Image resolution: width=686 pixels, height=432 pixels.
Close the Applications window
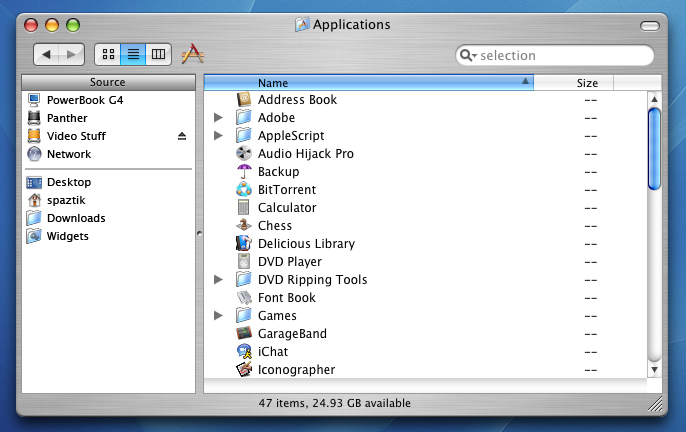(x=31, y=25)
